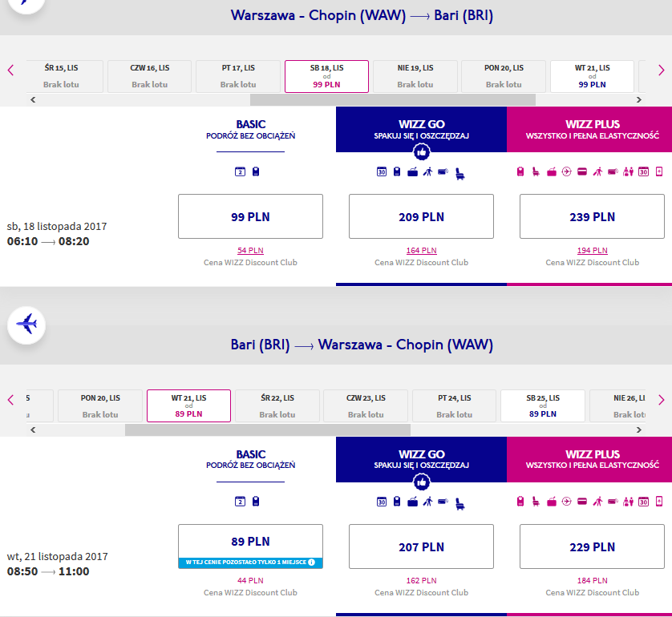The width and height of the screenshot is (672, 617).
Task: Open the 194 PLN WIZZ Discount Club price link
Action: pyautogui.click(x=593, y=251)
